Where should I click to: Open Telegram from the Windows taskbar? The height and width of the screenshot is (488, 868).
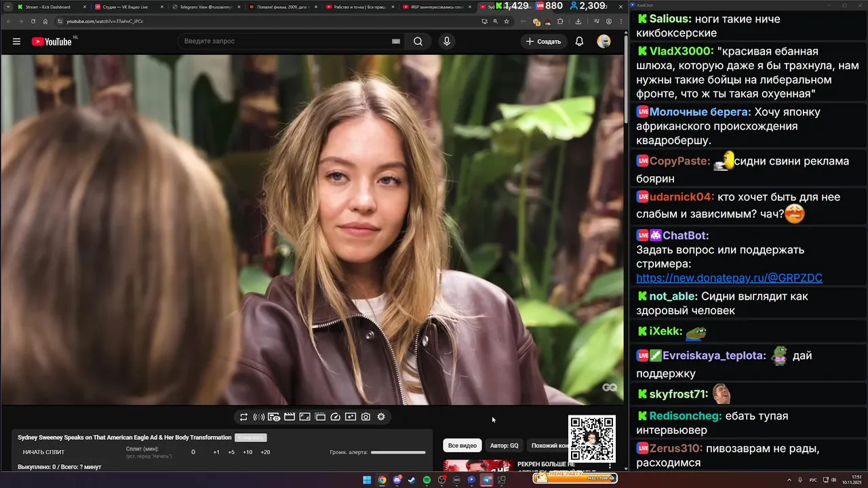[486, 480]
